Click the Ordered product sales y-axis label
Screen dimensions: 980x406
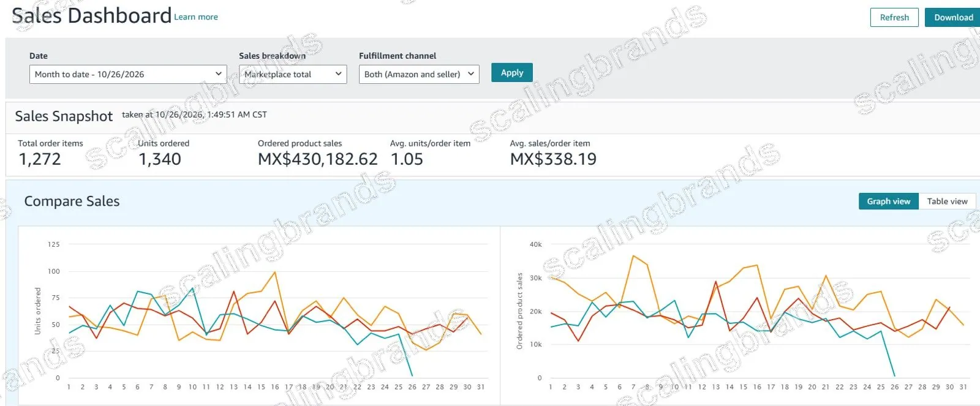pyautogui.click(x=520, y=311)
